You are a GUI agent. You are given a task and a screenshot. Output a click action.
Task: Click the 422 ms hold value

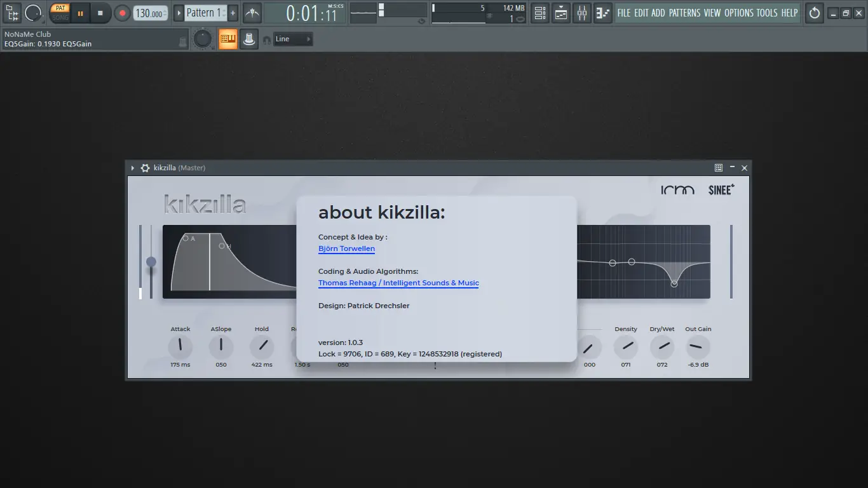tap(262, 365)
